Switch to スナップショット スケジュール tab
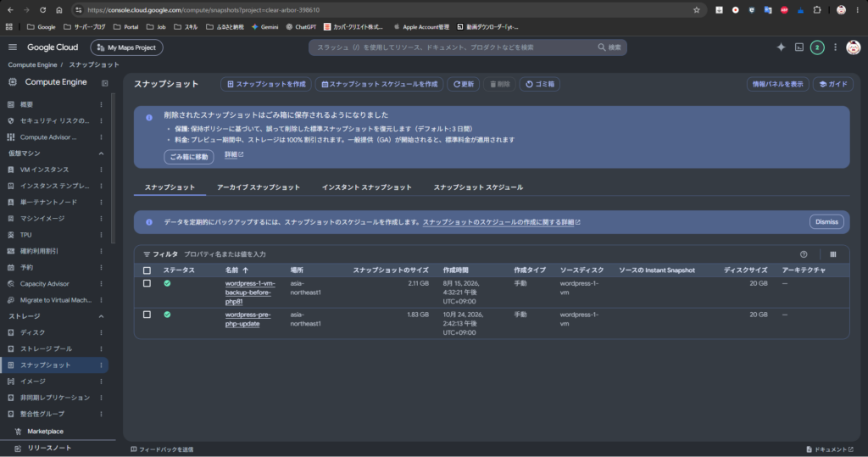This screenshot has width=868, height=457. [478, 187]
